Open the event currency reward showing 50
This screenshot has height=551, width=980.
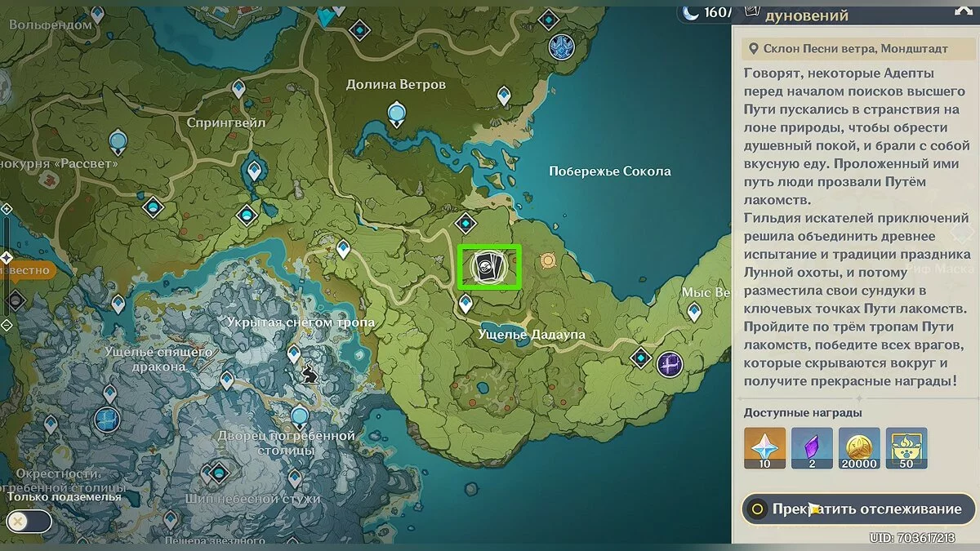click(907, 448)
